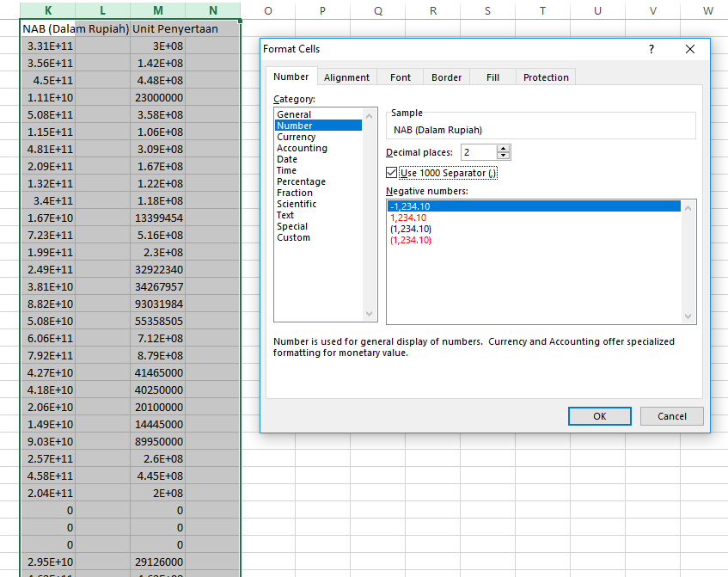Viewport: 728px width, 577px height.
Task: Toggle Use 1000 Separator checkbox
Action: tap(392, 173)
